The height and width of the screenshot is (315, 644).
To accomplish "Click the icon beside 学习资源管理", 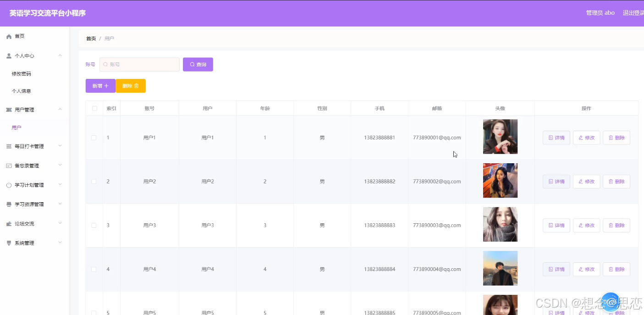I will [x=9, y=204].
